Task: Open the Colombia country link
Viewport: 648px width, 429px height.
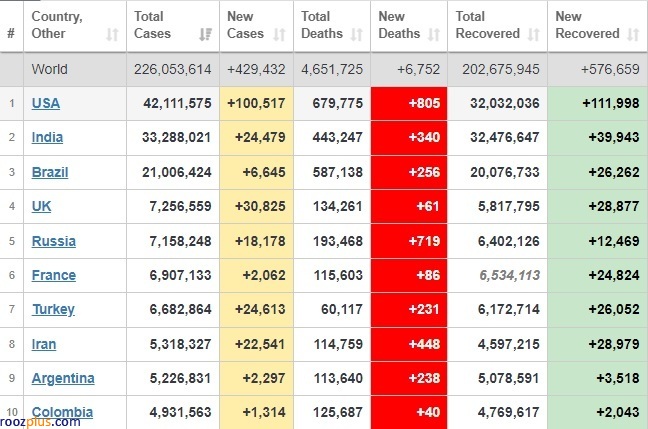Action: (x=62, y=412)
